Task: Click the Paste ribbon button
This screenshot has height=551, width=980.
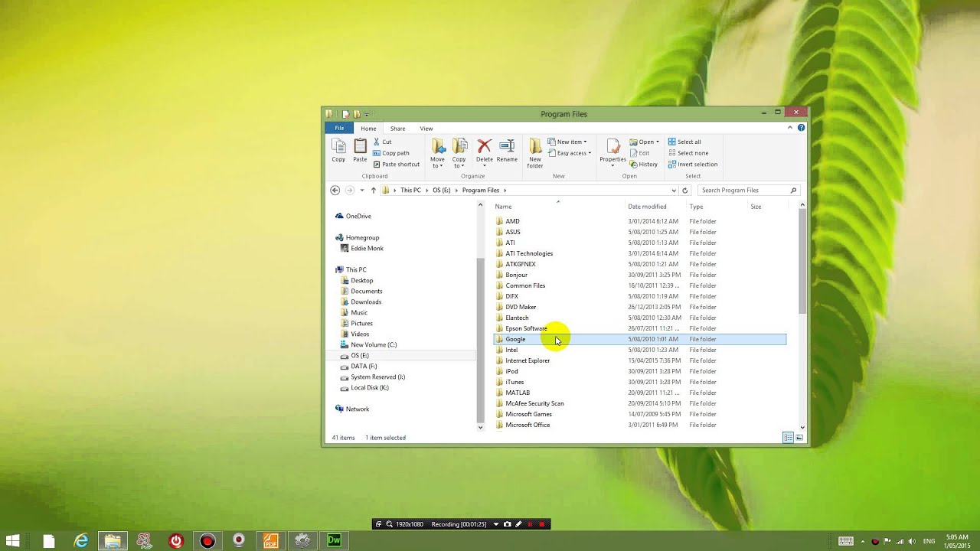Action: click(360, 151)
